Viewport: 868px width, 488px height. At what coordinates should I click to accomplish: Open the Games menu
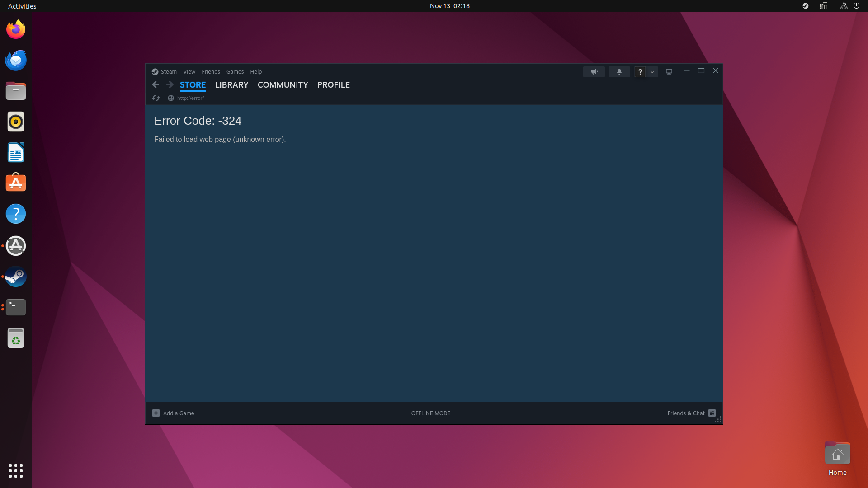click(235, 72)
